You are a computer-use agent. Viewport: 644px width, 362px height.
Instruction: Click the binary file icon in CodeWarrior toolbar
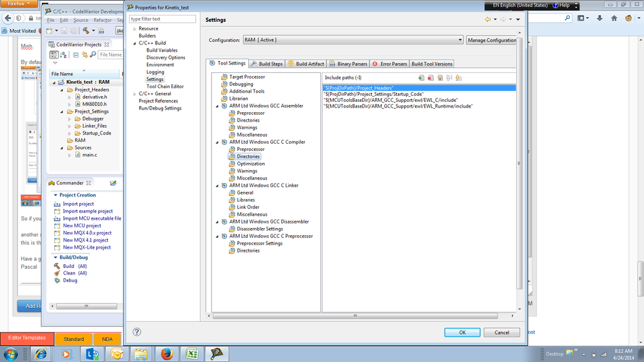point(101,31)
